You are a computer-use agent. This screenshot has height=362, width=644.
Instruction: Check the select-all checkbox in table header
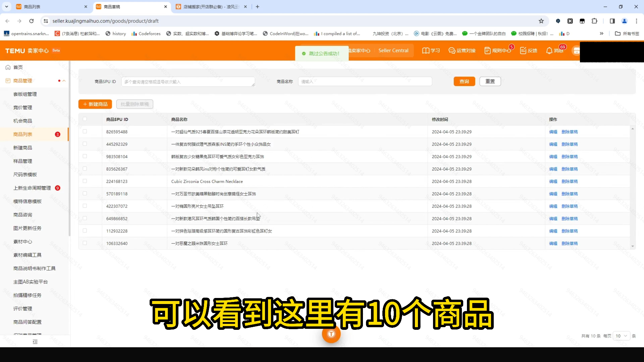[x=85, y=119]
